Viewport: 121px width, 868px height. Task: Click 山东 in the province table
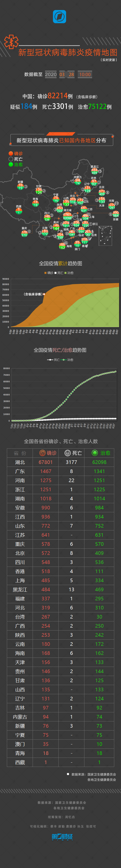[x=20, y=526]
